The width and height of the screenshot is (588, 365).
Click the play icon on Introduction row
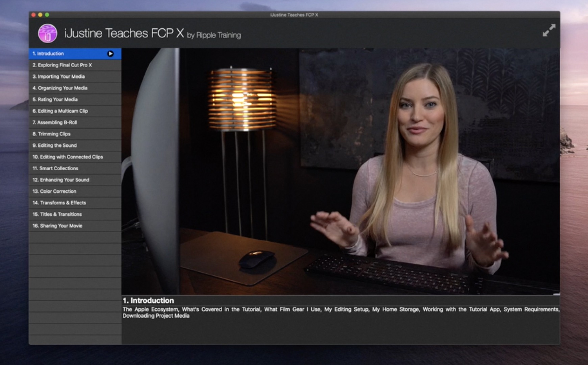[x=111, y=54]
